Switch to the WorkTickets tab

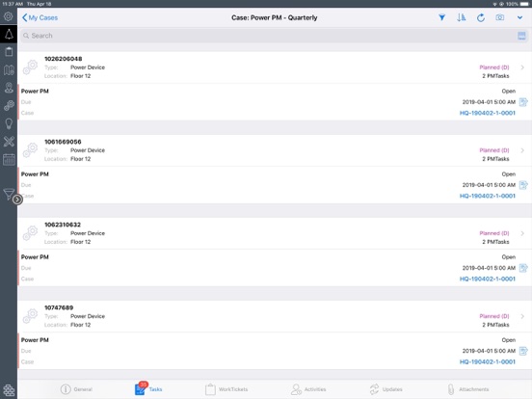pyautogui.click(x=226, y=389)
